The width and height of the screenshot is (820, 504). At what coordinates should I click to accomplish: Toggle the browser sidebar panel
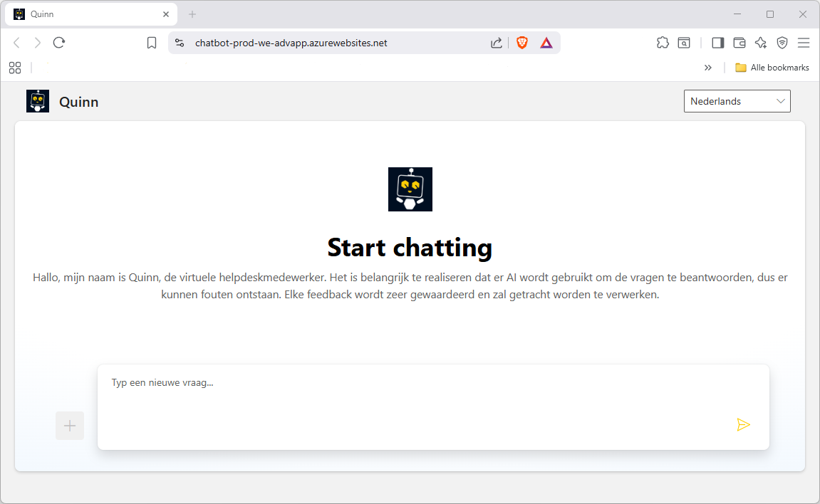coord(718,43)
